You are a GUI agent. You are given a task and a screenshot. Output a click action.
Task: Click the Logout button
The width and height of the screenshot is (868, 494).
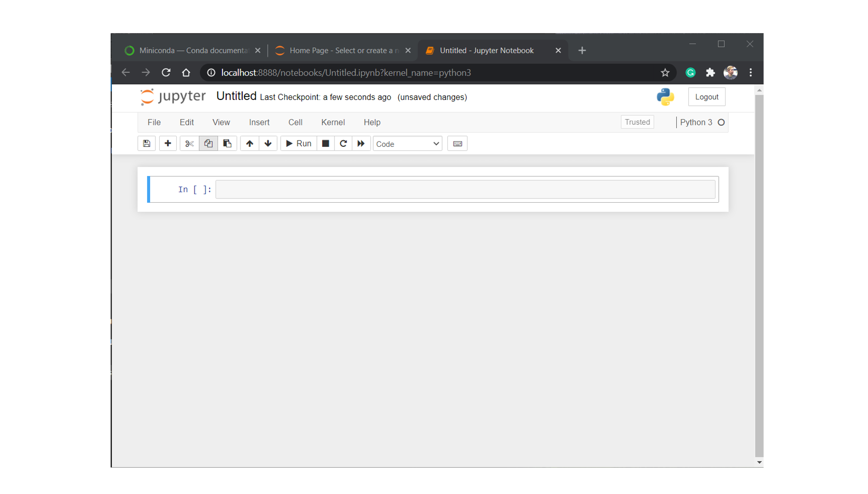tap(706, 97)
